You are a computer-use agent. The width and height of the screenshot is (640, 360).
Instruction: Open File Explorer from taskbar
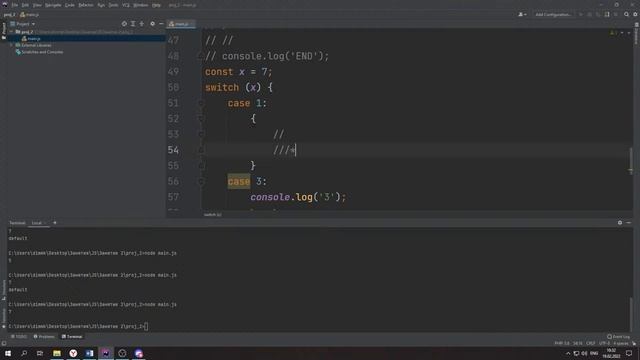pos(57,353)
